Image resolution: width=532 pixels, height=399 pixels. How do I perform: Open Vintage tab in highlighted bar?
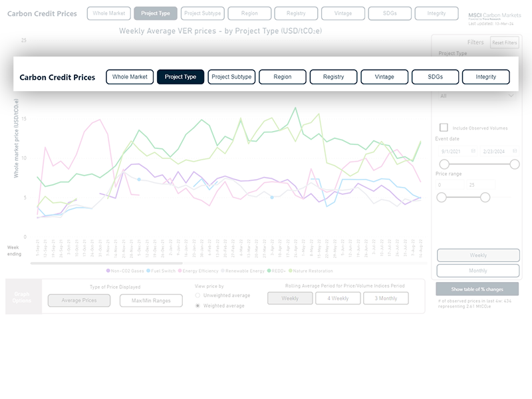(384, 77)
